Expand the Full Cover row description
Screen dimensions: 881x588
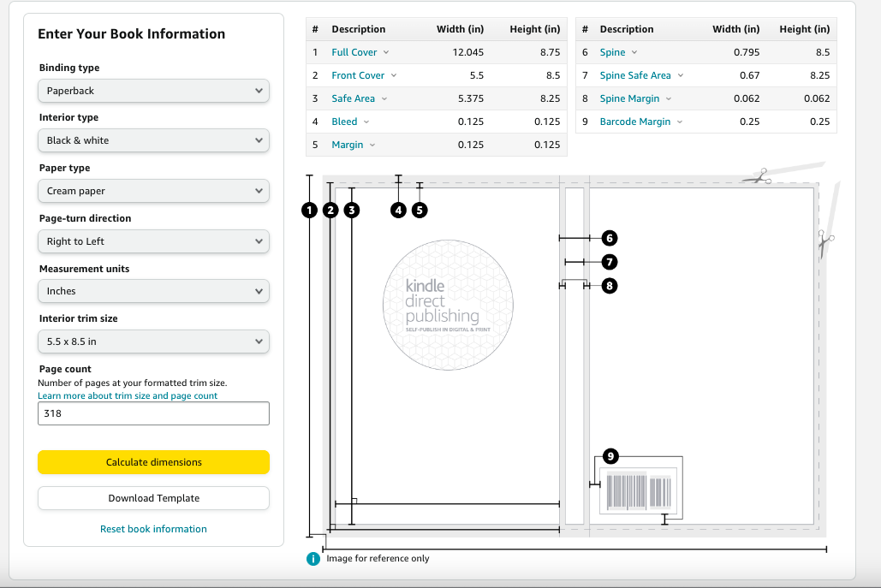pos(360,52)
